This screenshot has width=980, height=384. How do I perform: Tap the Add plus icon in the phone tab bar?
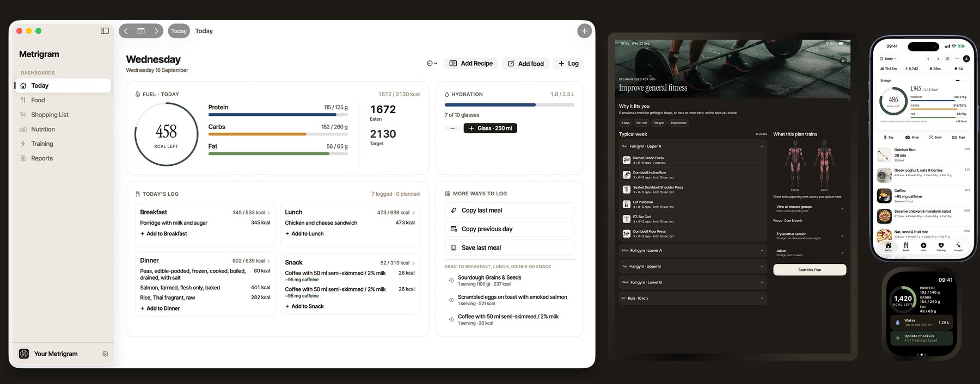pyautogui.click(x=923, y=246)
